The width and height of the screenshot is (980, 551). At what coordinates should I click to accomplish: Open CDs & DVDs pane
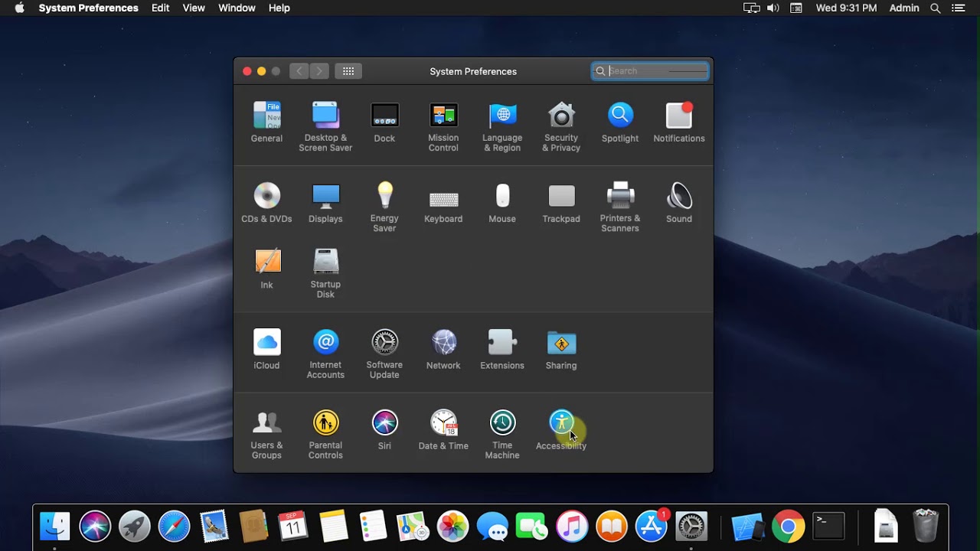(x=266, y=203)
